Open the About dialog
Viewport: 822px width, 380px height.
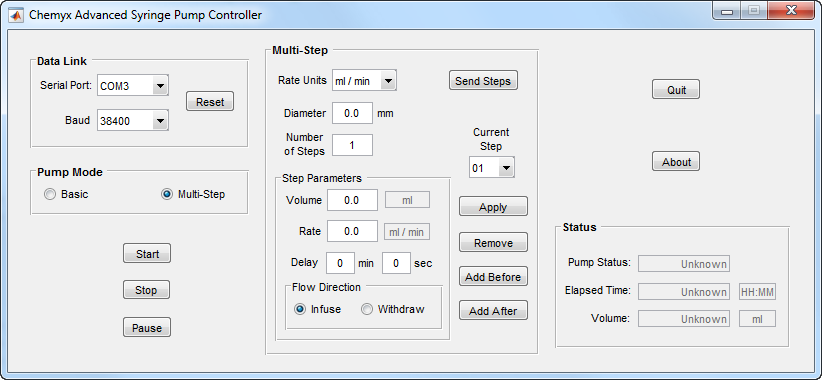(x=676, y=161)
